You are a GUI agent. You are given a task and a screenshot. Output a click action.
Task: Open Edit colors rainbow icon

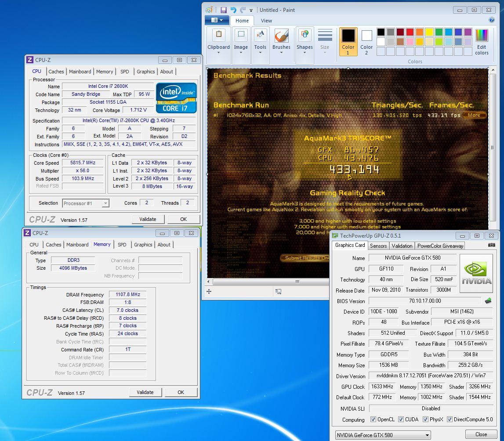coord(482,35)
